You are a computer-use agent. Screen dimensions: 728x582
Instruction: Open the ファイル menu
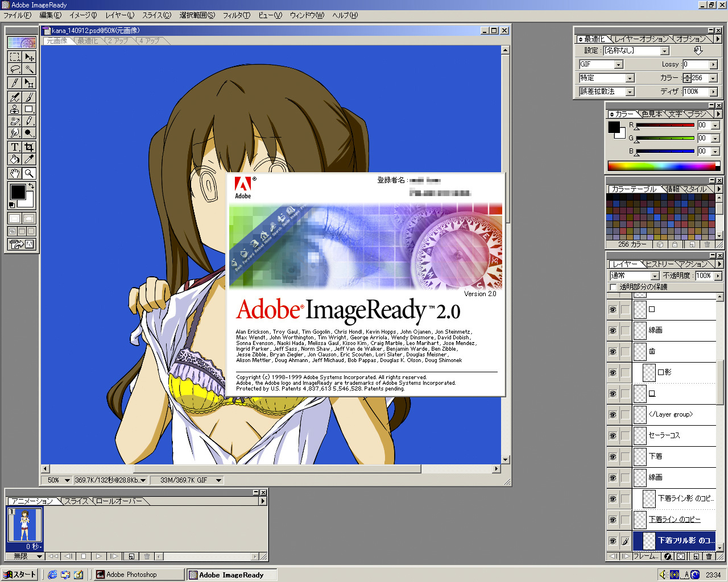pyautogui.click(x=17, y=15)
